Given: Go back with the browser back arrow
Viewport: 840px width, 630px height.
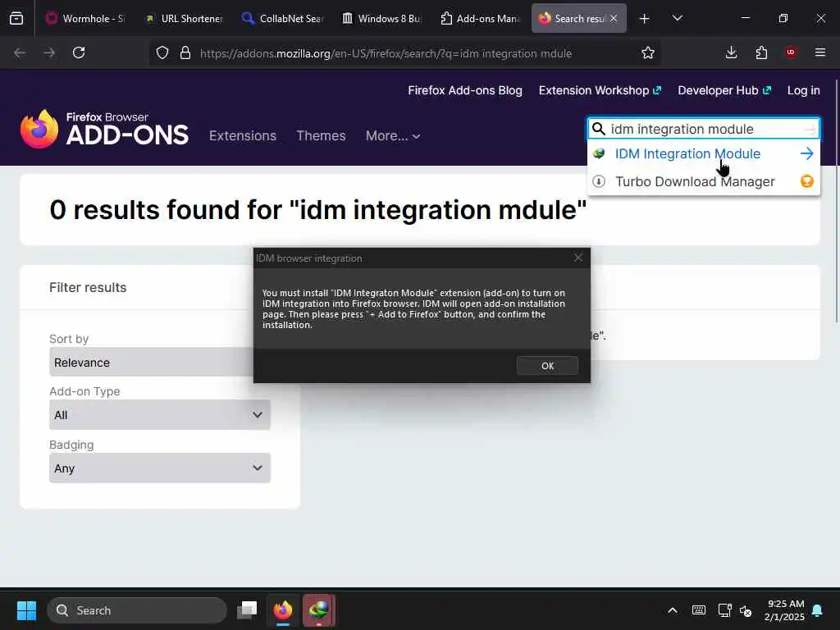Looking at the screenshot, I should click(x=20, y=52).
